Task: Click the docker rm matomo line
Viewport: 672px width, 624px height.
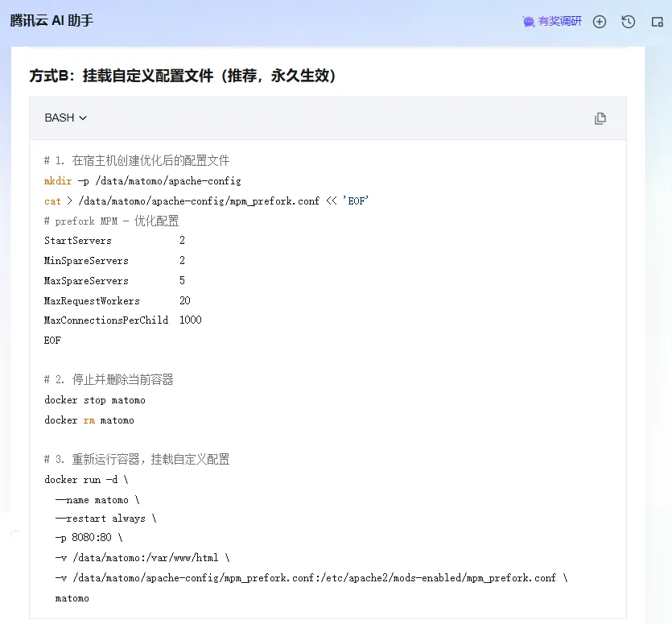Action: coord(89,420)
